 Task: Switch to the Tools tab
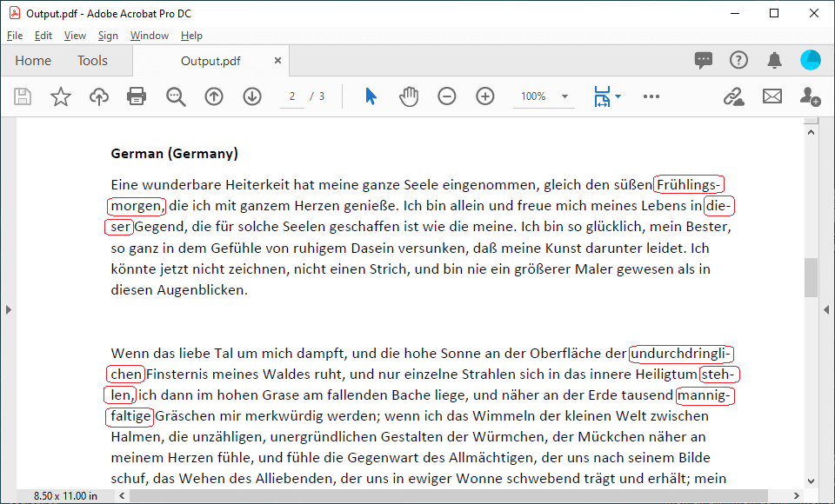coord(92,61)
